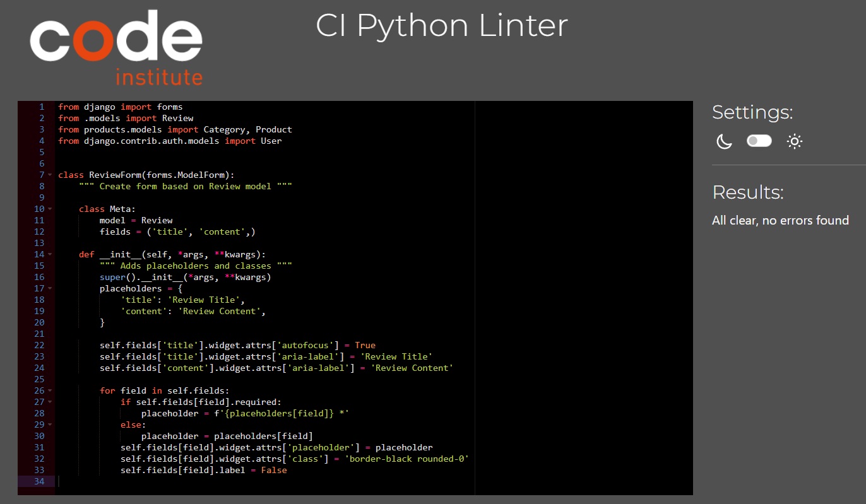The height and width of the screenshot is (504, 866).
Task: Click the 'Adds placeholders and classes' docstring
Action: coord(196,266)
